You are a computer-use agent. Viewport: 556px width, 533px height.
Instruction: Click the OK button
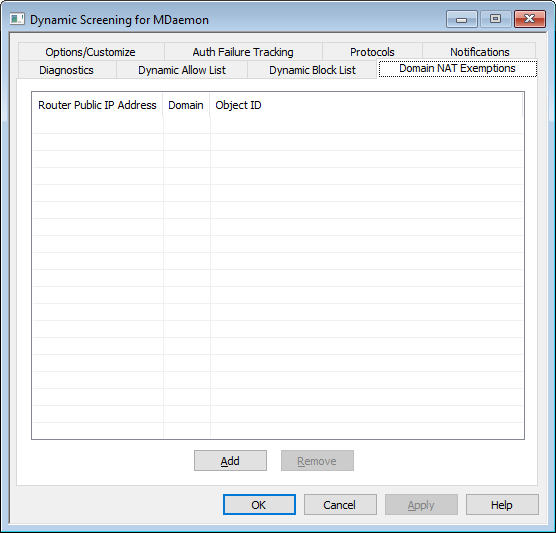coord(259,505)
